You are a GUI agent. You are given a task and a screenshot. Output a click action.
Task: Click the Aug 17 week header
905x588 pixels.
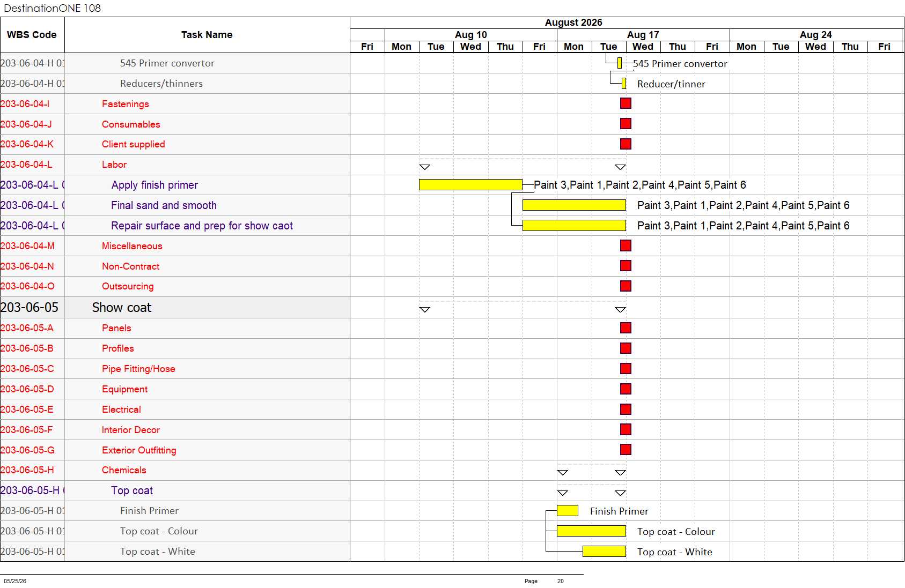643,35
